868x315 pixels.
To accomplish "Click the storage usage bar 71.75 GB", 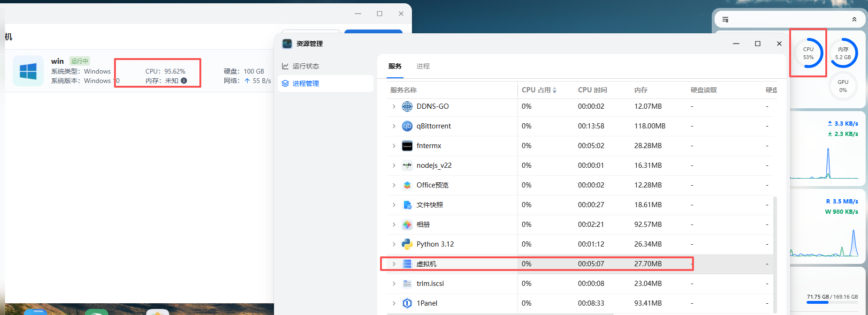I will click(x=832, y=302).
